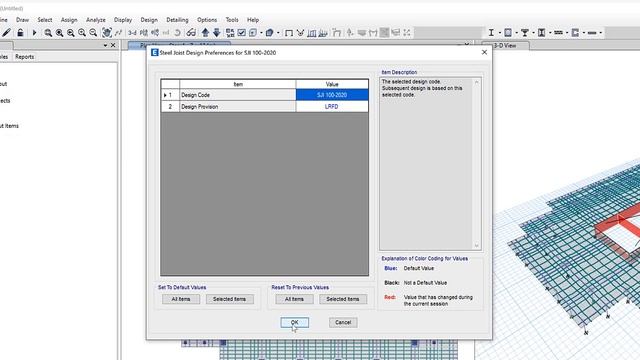Click the dashed double-line beam icon
The width and height of the screenshot is (640, 360).
pos(558,33)
